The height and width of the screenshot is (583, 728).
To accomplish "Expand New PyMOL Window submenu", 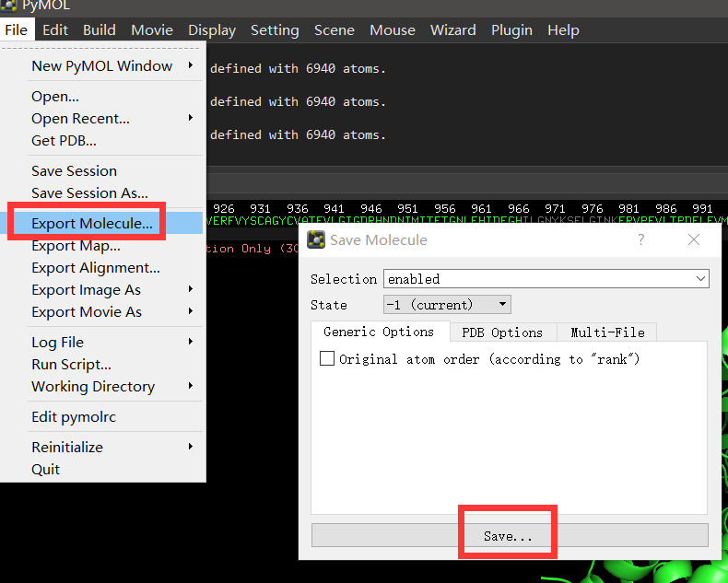I will tap(103, 66).
